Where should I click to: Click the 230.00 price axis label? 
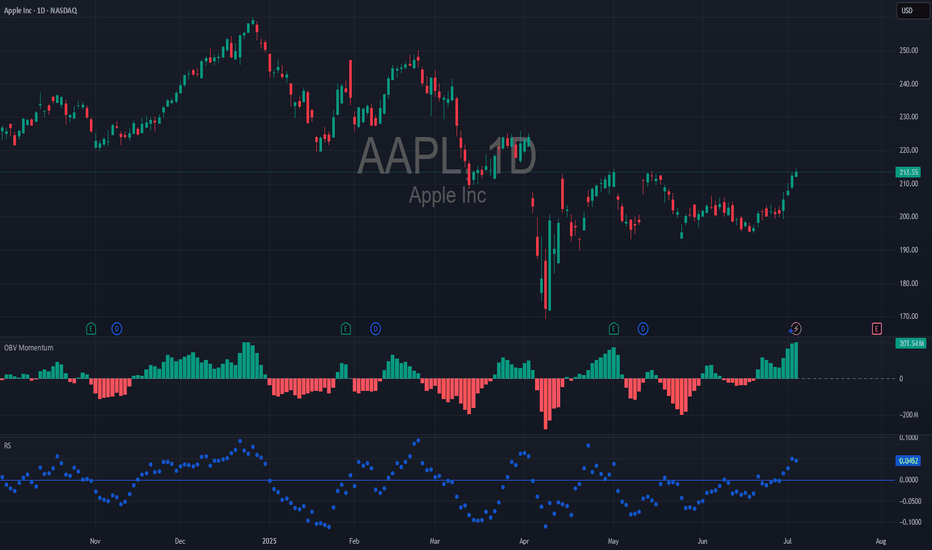pyautogui.click(x=909, y=117)
